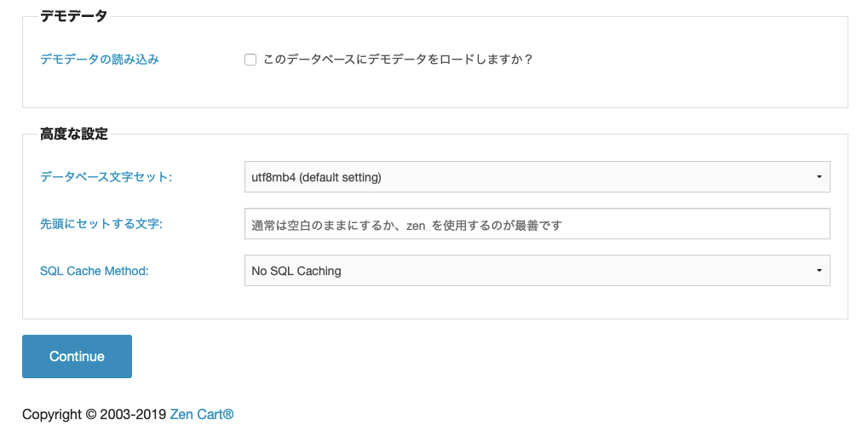The width and height of the screenshot is (868, 437).
Task: Click the arrow on the SQL Cache dropdown
Action: (x=819, y=270)
